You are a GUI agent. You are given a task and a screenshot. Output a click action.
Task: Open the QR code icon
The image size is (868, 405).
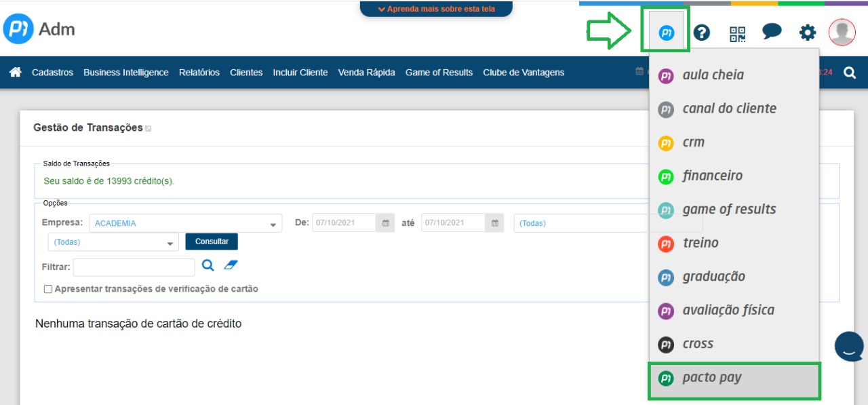click(x=737, y=33)
